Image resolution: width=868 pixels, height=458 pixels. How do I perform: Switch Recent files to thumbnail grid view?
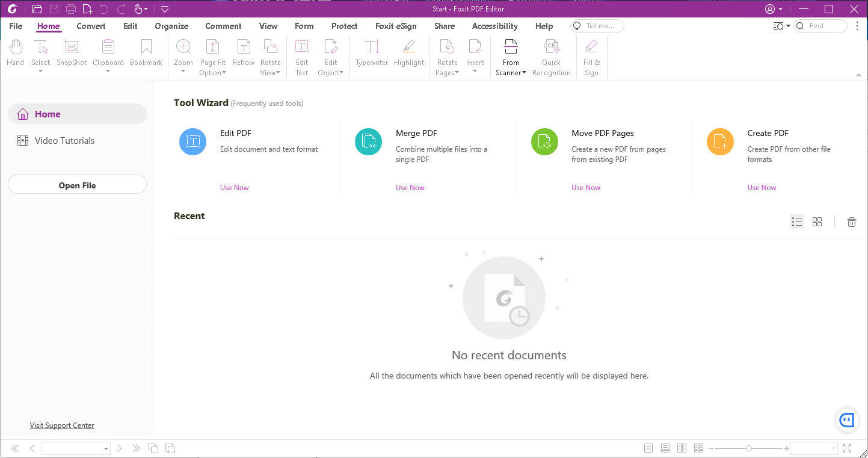(x=817, y=222)
